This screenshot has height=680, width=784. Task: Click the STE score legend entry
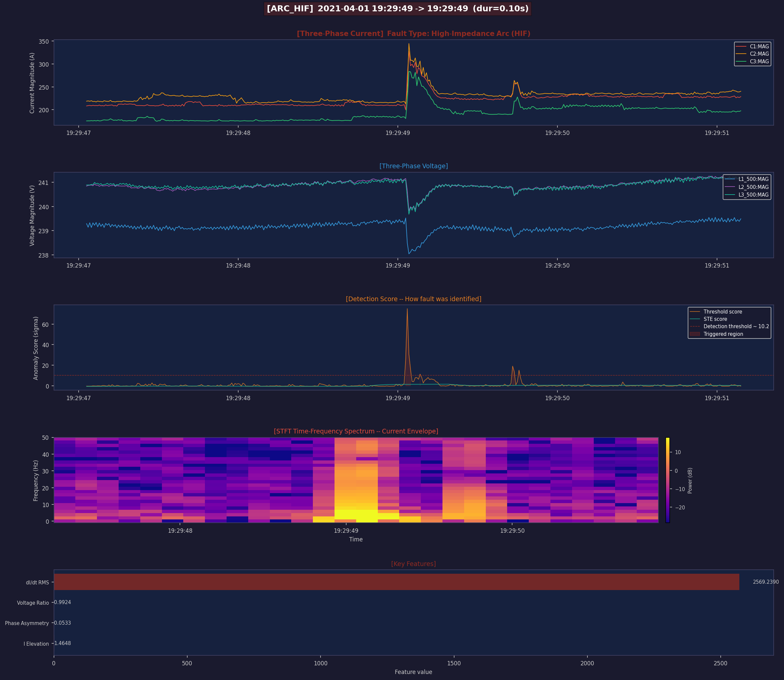715,319
